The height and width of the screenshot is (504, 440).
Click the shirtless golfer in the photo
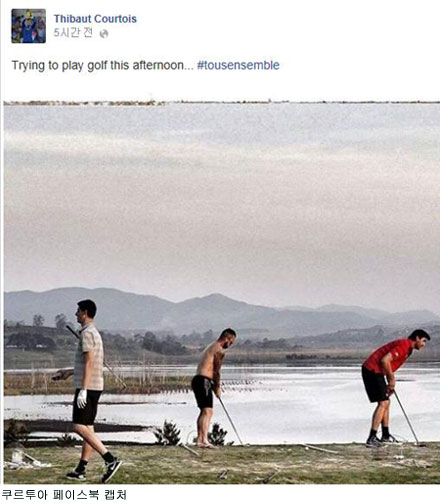[x=212, y=388]
